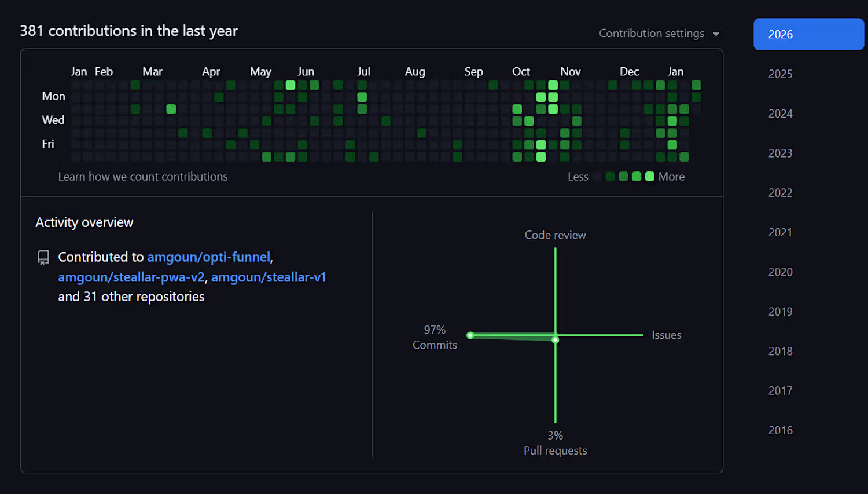The image size is (868, 494).
Task: Click Learn how we count contributions
Action: pos(143,177)
